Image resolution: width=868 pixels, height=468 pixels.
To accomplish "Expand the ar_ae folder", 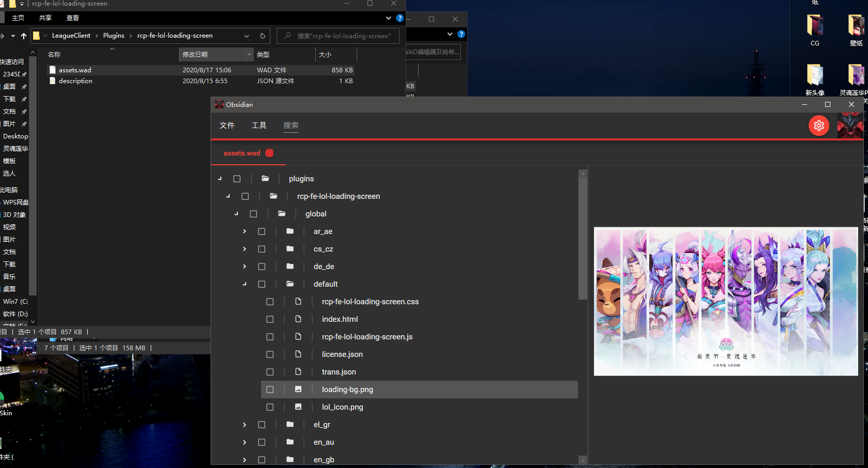I will click(x=245, y=231).
